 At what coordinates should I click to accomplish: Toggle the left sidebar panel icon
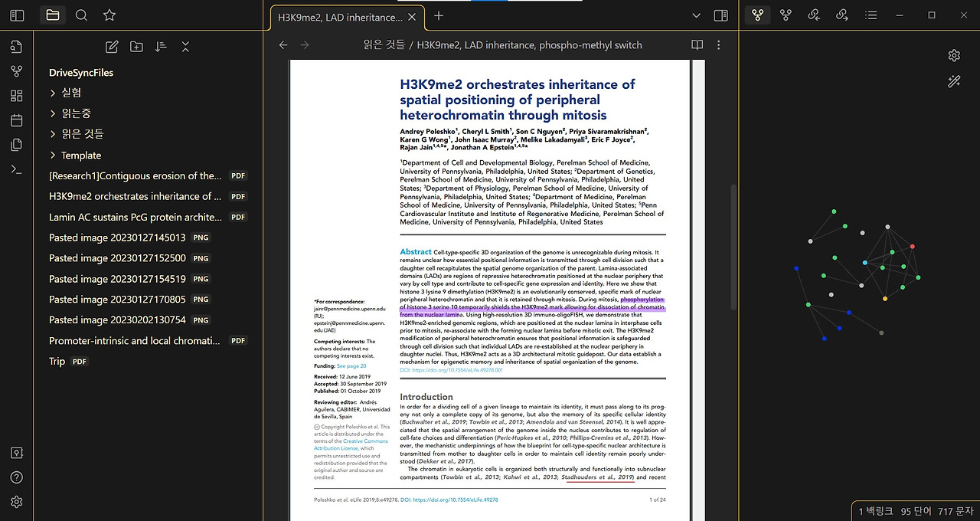pyautogui.click(x=17, y=15)
